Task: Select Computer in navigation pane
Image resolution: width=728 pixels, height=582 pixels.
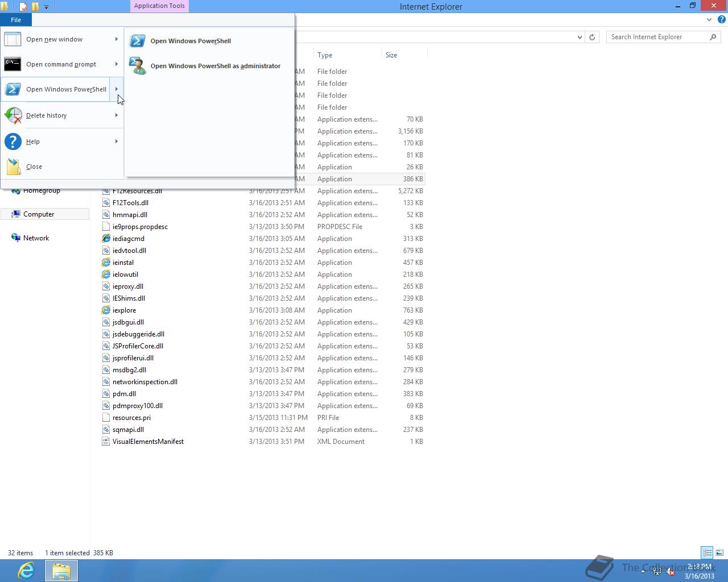Action: coord(39,214)
